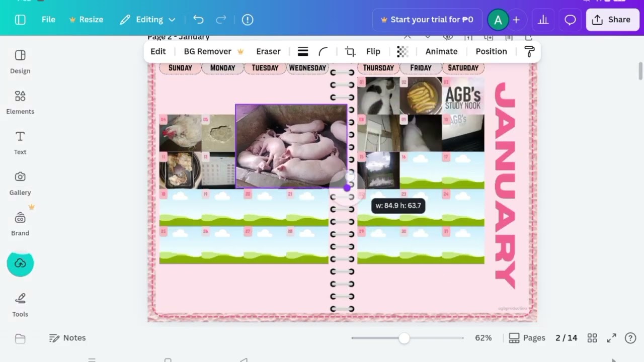Screen dimensions: 644x362
Task: Select the SATURDAY label
Action: coord(463,68)
